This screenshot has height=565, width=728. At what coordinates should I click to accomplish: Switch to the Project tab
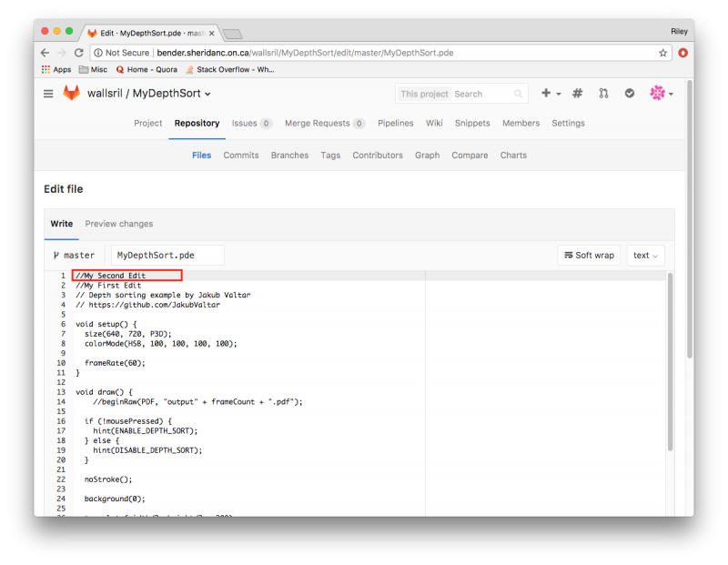(x=148, y=123)
